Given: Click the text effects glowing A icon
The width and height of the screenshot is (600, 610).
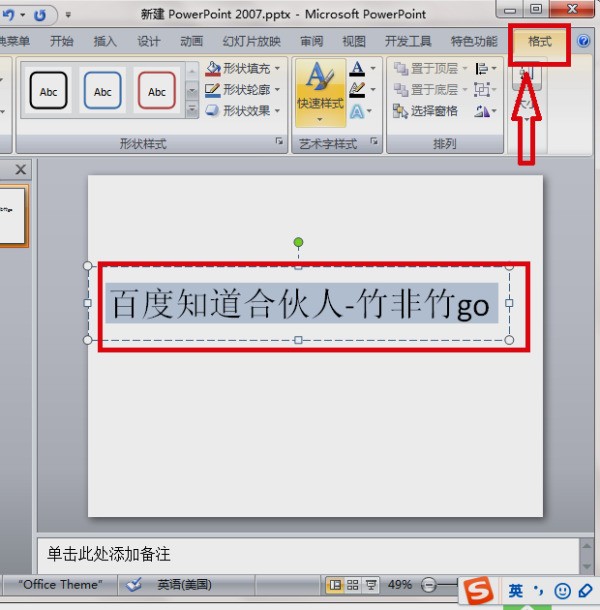Looking at the screenshot, I should tap(357, 112).
